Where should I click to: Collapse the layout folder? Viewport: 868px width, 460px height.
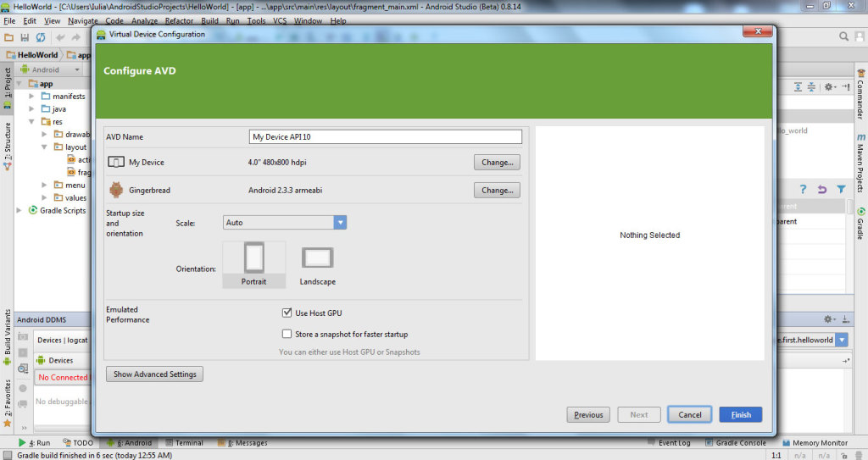(x=44, y=147)
